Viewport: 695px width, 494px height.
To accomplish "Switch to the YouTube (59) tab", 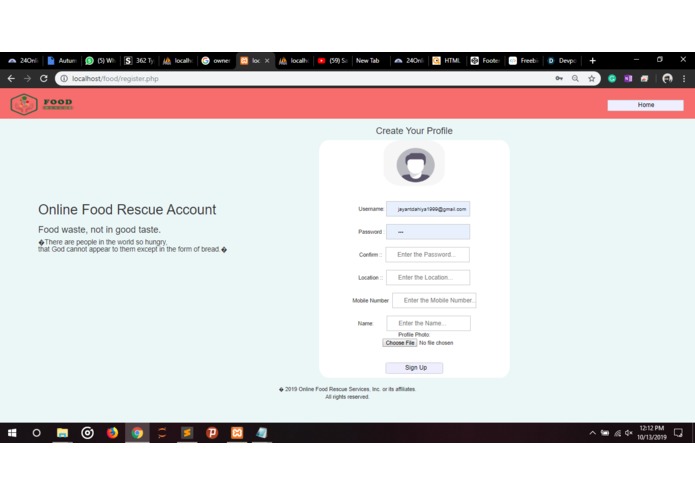I will 332,61.
